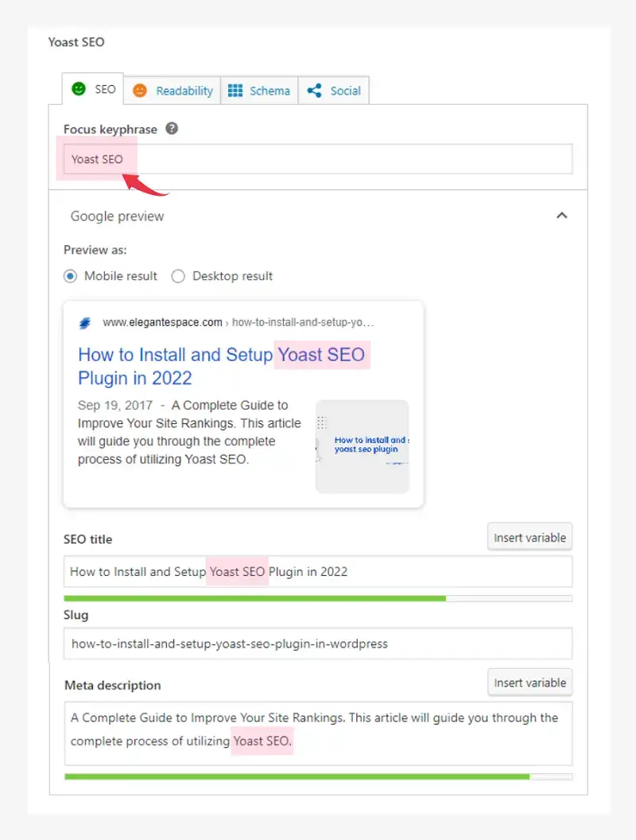The image size is (636, 840).
Task: Click Insert variable for the Meta description
Action: (x=529, y=682)
